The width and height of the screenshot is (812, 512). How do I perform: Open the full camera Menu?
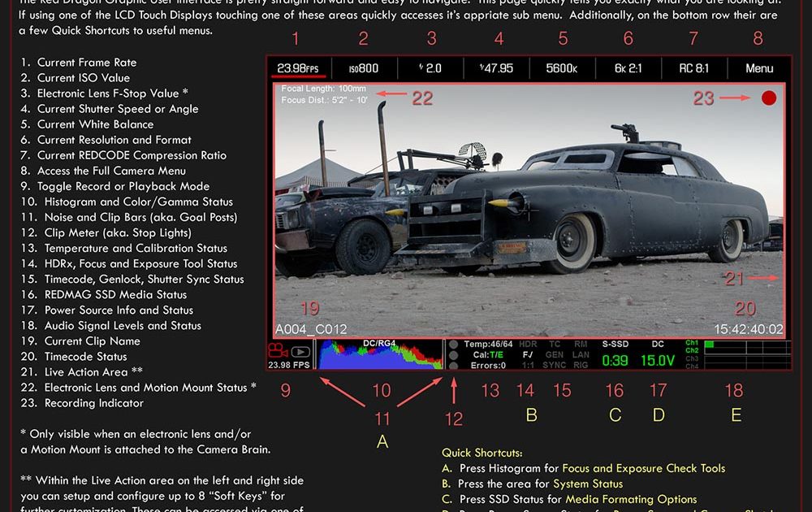(759, 68)
